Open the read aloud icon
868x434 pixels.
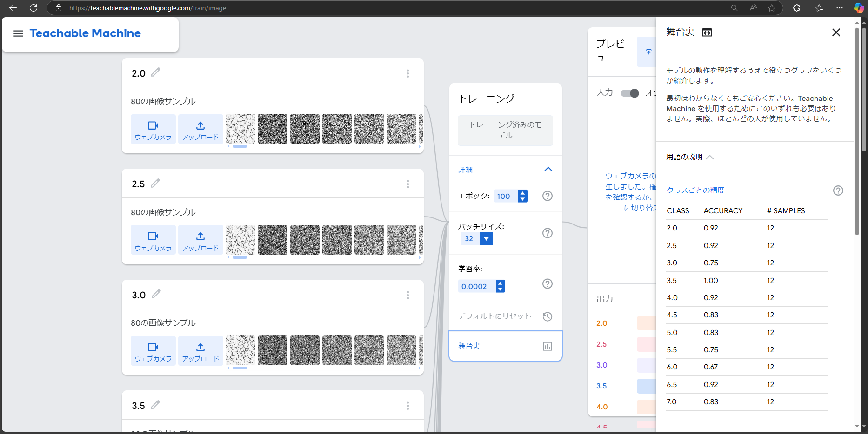(753, 8)
